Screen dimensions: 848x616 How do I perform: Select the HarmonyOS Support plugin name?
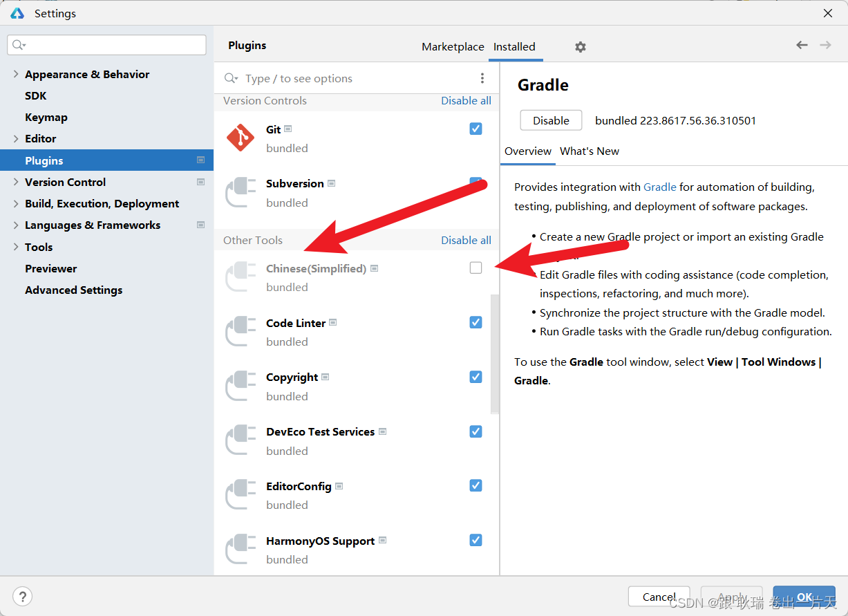point(320,541)
